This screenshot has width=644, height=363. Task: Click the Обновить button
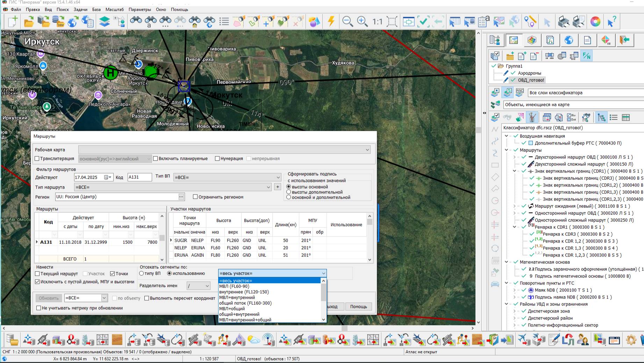(49, 298)
